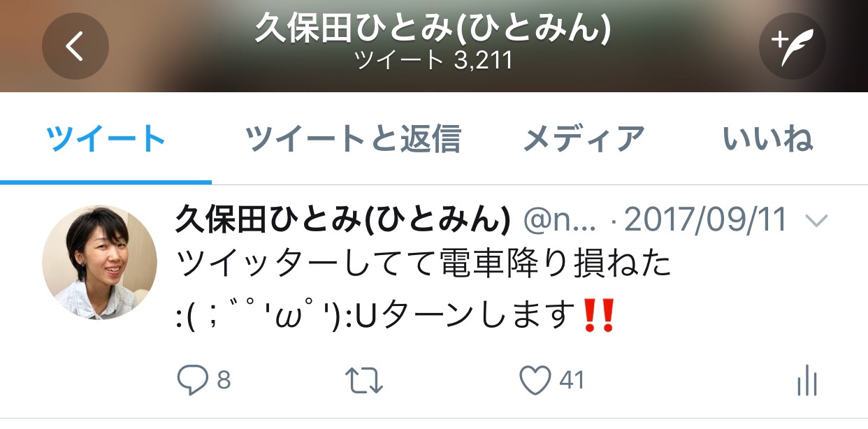Tap the header title 久保田ひとみ(ひとみん)
868x429 pixels.
tap(433, 29)
